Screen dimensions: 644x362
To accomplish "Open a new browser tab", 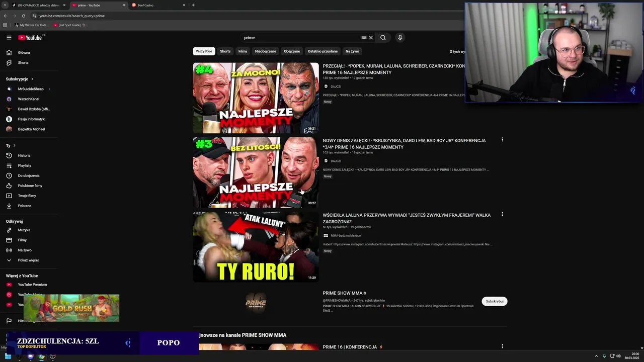I will coord(193,5).
